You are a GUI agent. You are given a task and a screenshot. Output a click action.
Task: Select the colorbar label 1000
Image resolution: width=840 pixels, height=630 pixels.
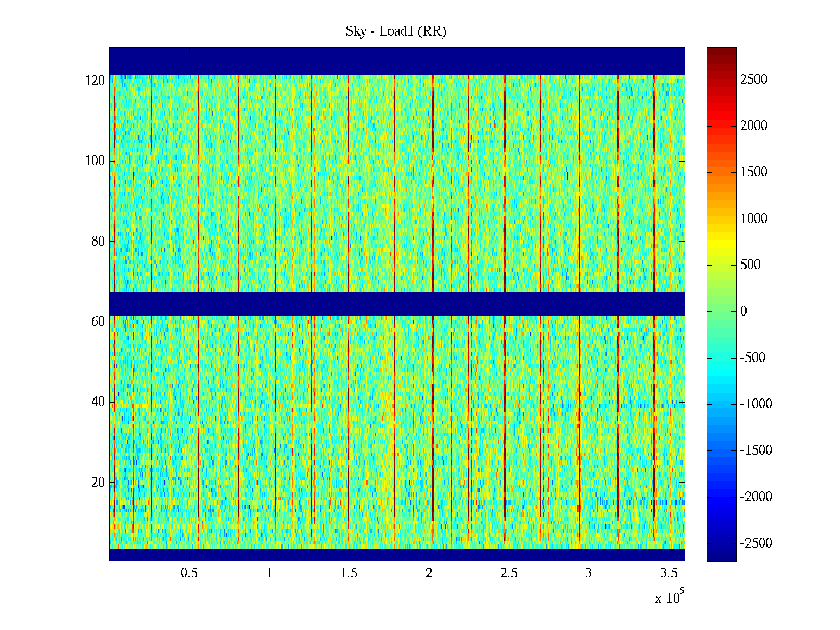coord(753,219)
